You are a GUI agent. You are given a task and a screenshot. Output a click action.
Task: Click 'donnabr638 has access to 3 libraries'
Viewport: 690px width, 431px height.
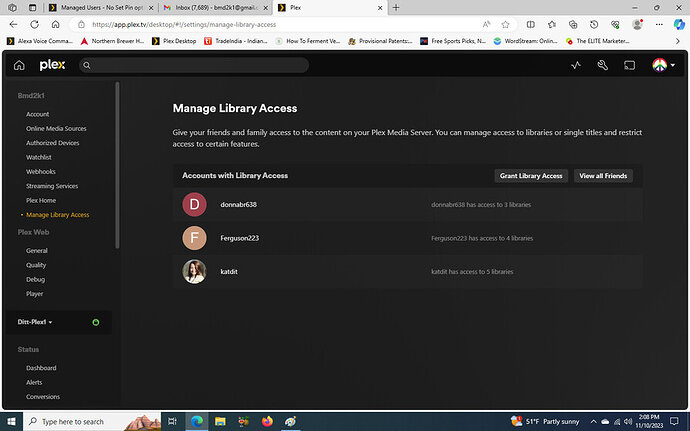(x=481, y=205)
